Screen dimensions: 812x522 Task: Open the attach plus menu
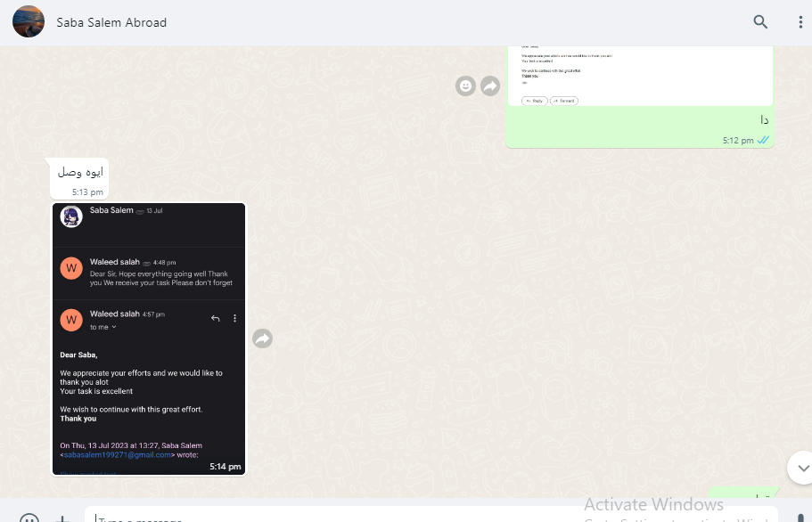click(62, 518)
